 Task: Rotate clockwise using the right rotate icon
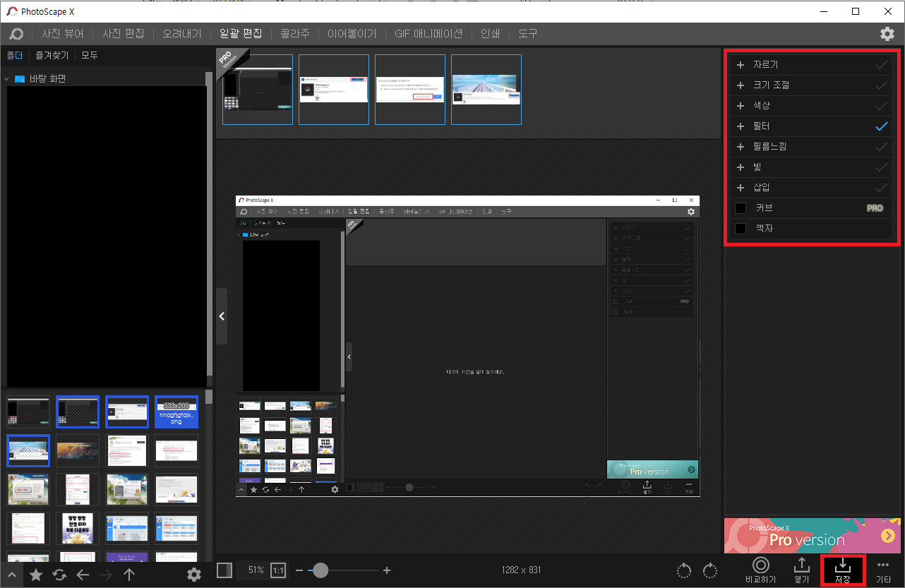[709, 570]
